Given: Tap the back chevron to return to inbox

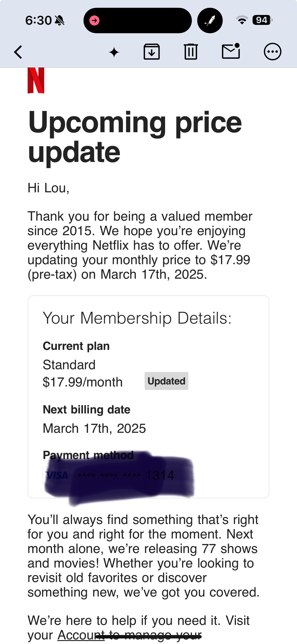Looking at the screenshot, I should click(x=18, y=52).
